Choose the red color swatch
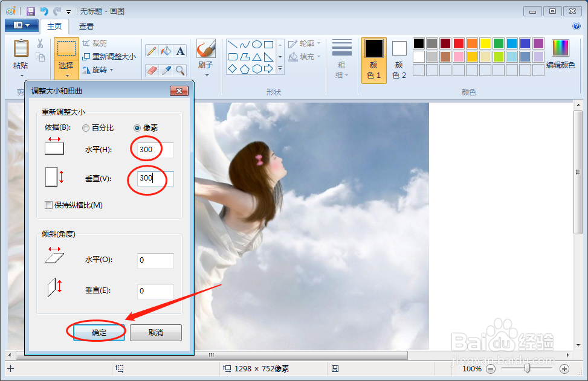The image size is (588, 381). (x=458, y=43)
